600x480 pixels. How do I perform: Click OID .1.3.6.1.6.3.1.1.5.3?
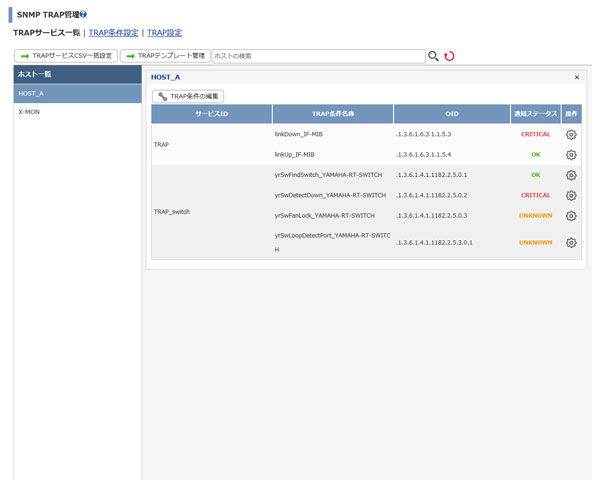point(424,134)
